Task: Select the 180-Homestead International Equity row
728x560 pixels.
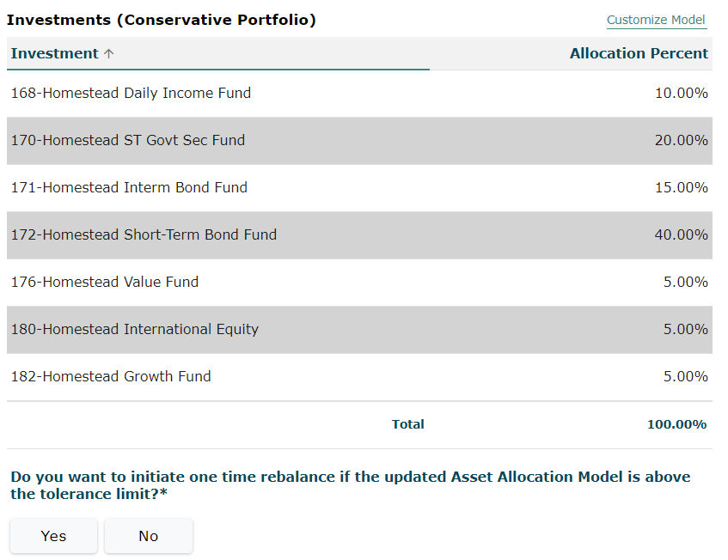Action: point(359,330)
